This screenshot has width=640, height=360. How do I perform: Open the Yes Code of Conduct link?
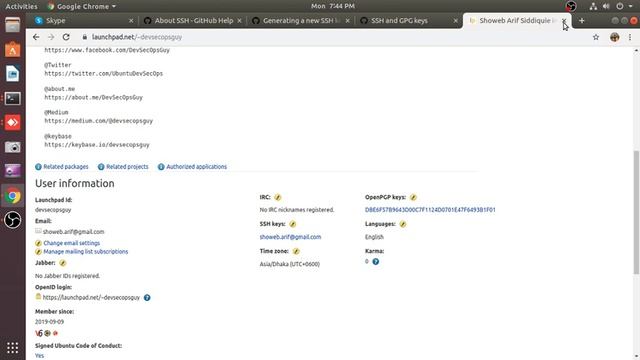point(40,356)
